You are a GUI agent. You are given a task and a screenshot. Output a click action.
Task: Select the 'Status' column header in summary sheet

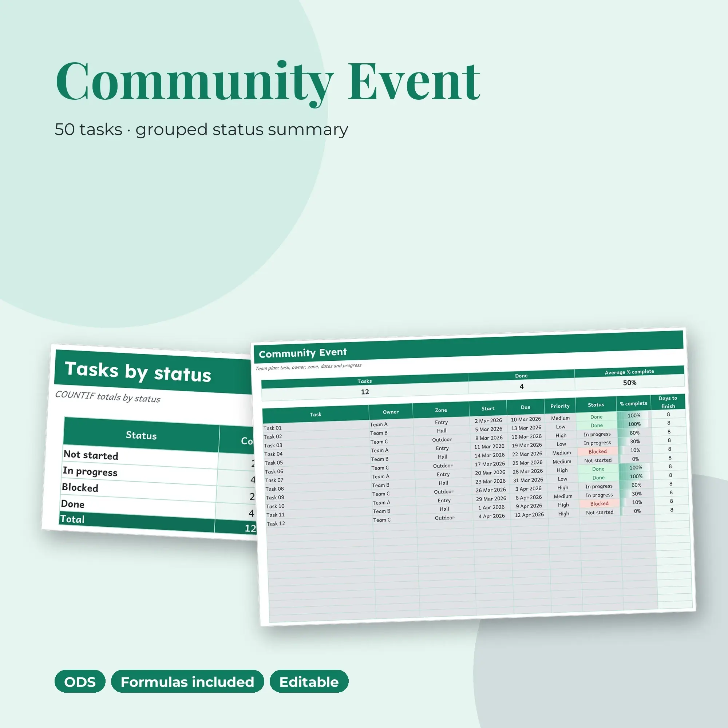[141, 435]
